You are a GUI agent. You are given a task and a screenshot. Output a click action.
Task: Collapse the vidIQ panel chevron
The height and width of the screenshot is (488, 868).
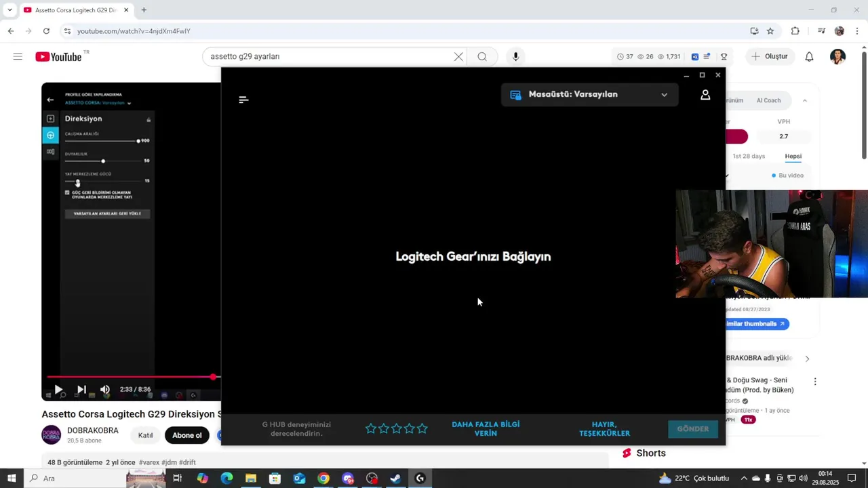tap(804, 100)
